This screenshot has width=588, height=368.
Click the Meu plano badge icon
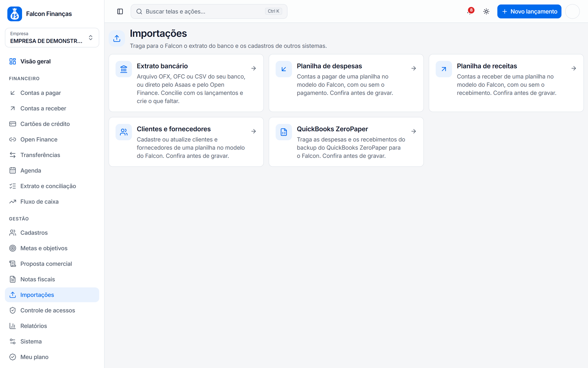pyautogui.click(x=13, y=357)
